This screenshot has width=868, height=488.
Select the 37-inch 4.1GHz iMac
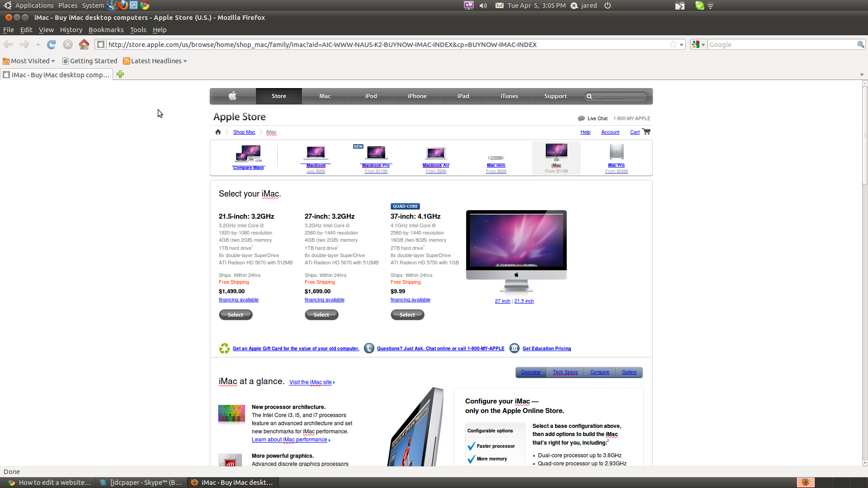[x=407, y=315]
